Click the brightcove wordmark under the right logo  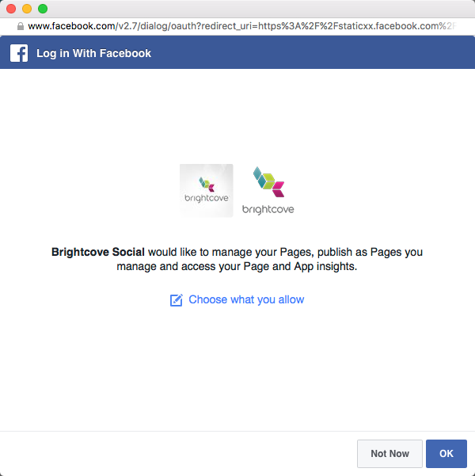[x=268, y=209]
